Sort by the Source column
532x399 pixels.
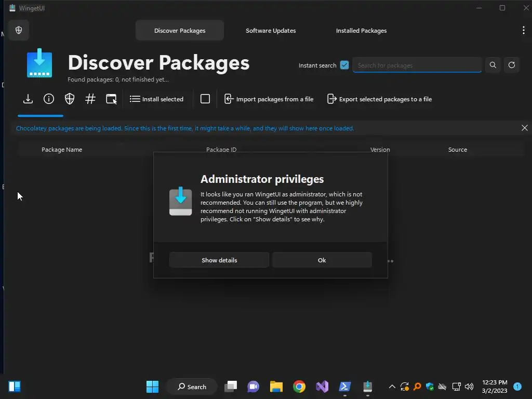coord(457,150)
